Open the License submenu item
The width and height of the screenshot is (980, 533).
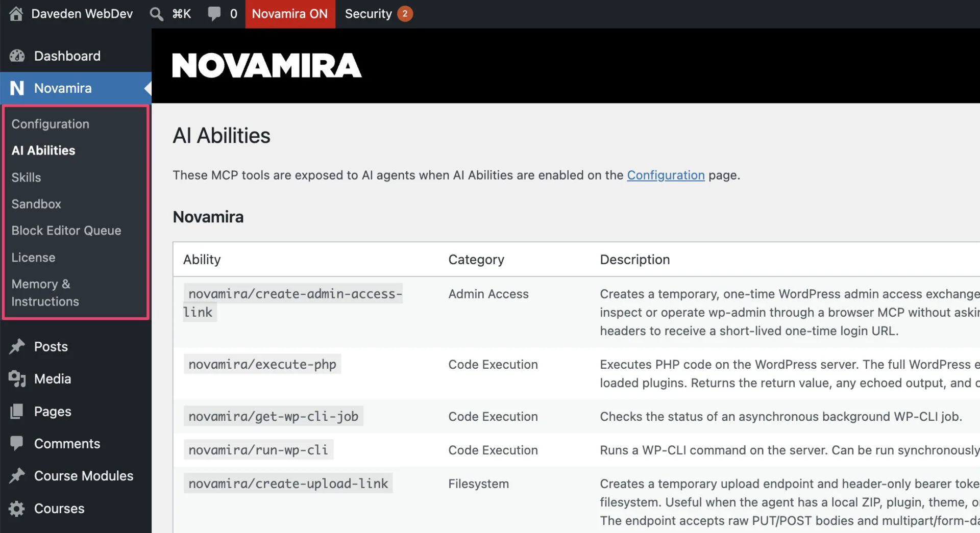tap(33, 258)
